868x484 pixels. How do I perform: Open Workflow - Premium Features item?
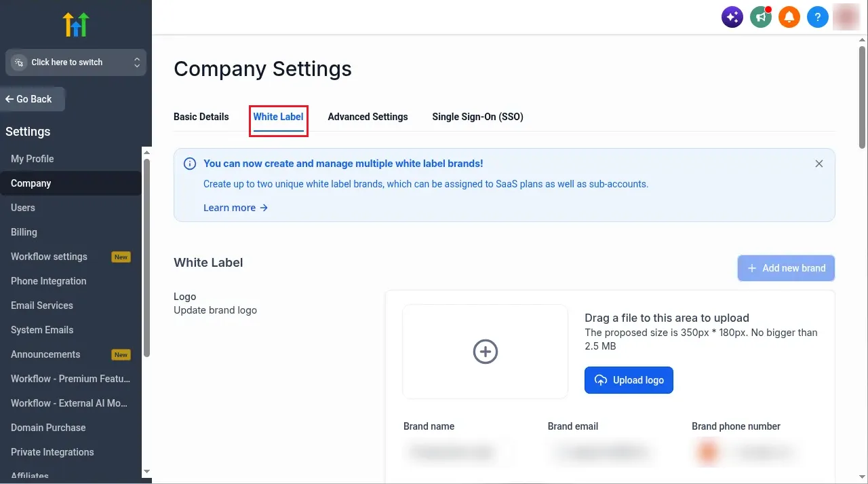pos(71,379)
